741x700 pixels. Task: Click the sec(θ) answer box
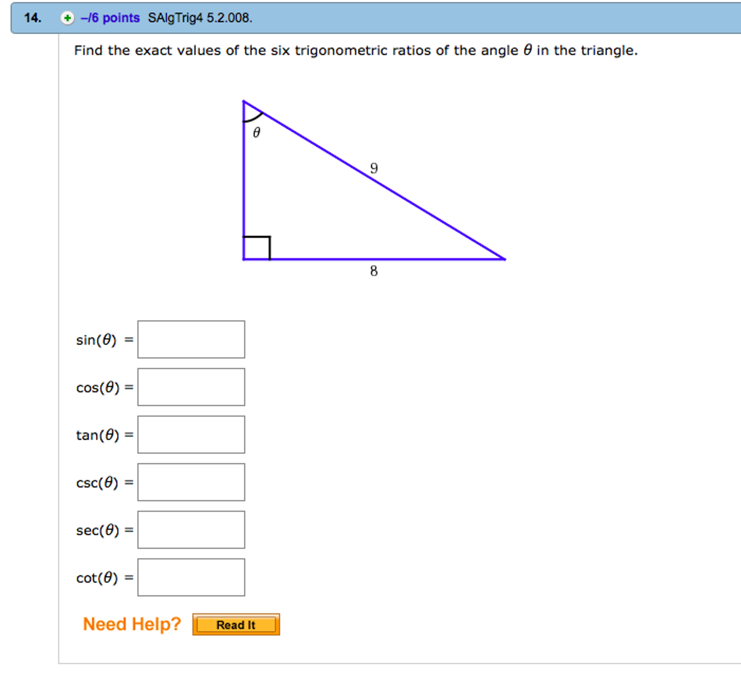[x=191, y=529]
